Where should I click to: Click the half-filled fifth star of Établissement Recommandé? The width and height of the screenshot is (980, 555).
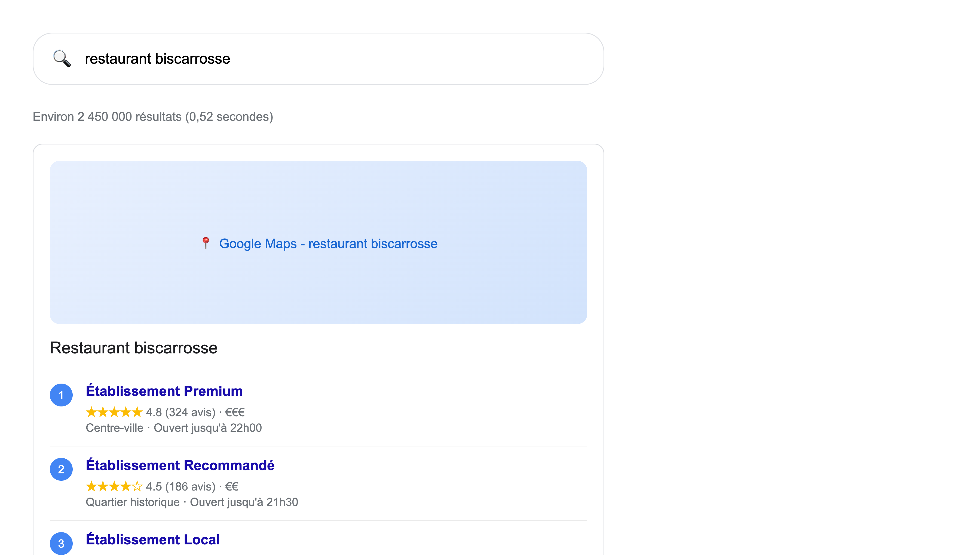137,486
